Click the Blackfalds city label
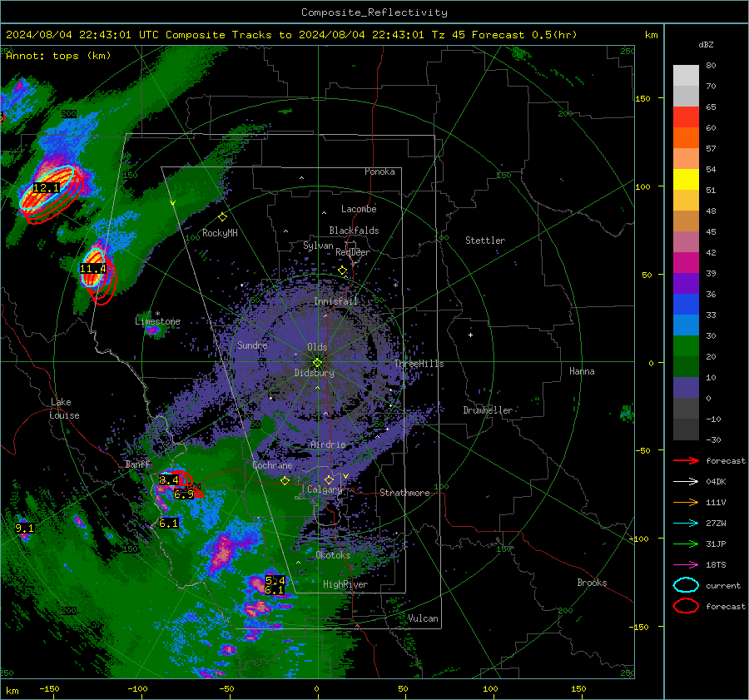Viewport: 749px width, 700px height. click(354, 231)
